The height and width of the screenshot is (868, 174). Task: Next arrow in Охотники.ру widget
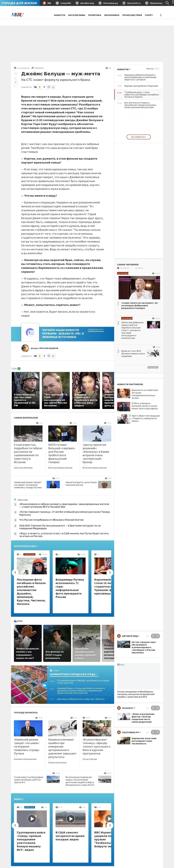158,732
